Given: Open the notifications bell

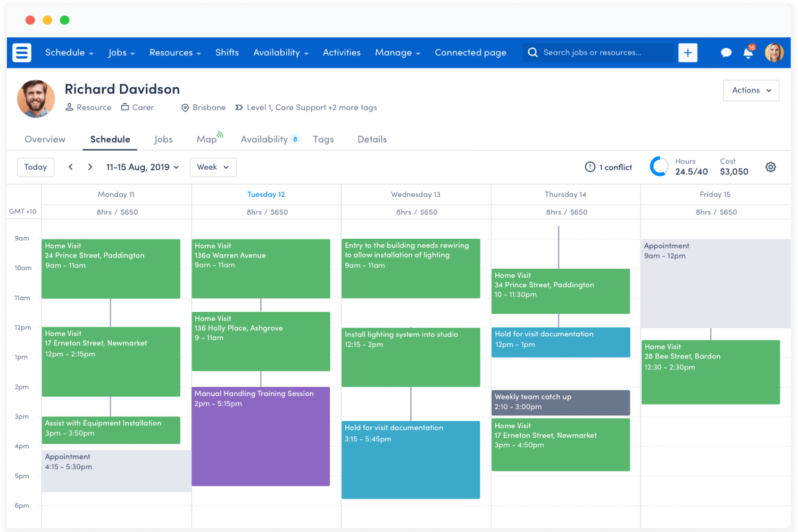Looking at the screenshot, I should click(749, 52).
